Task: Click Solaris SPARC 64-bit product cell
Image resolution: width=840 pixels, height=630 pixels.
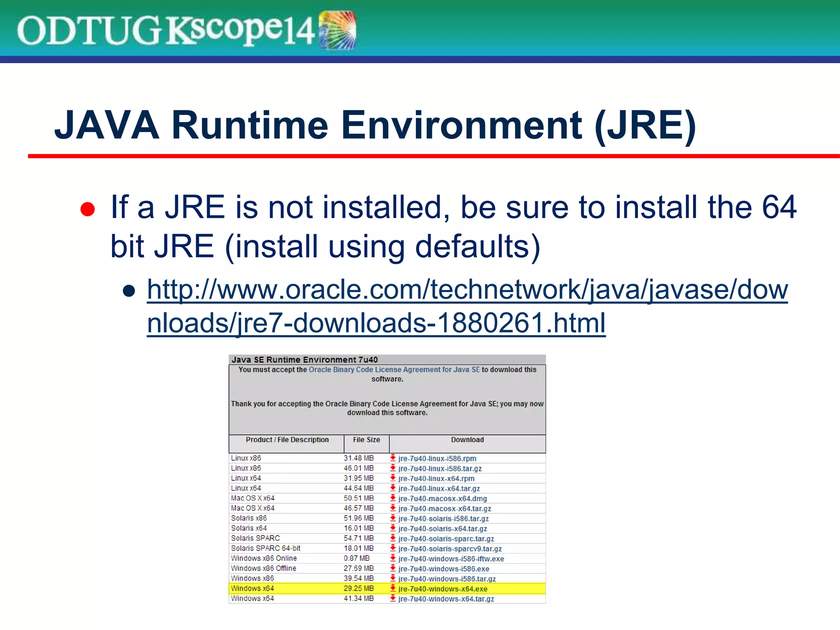Action: 265,548
